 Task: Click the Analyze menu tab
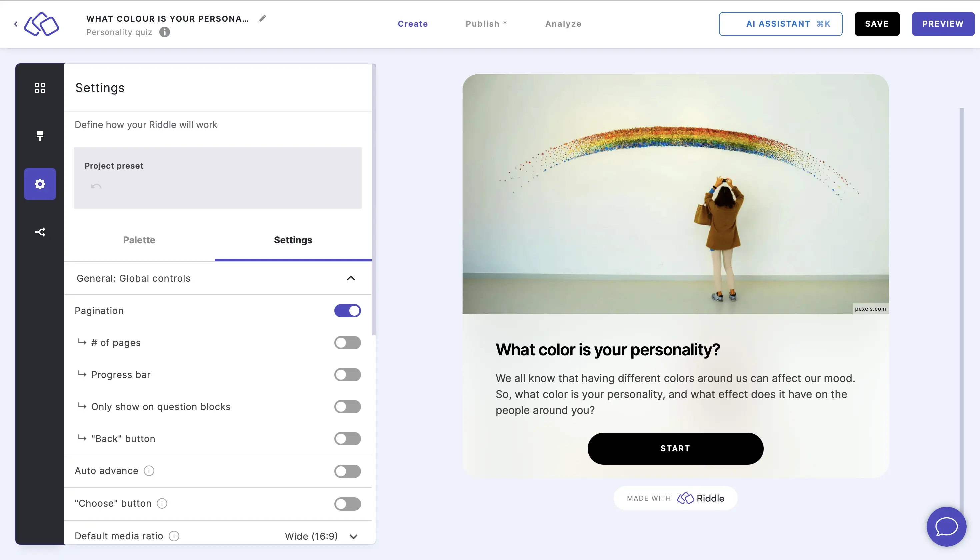point(563,24)
